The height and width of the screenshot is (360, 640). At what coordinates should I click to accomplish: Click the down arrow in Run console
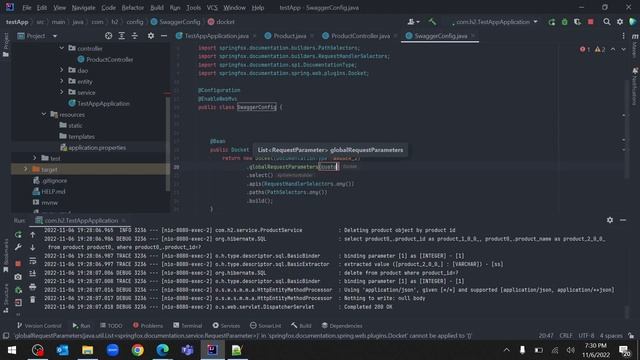pyautogui.click(x=33, y=247)
